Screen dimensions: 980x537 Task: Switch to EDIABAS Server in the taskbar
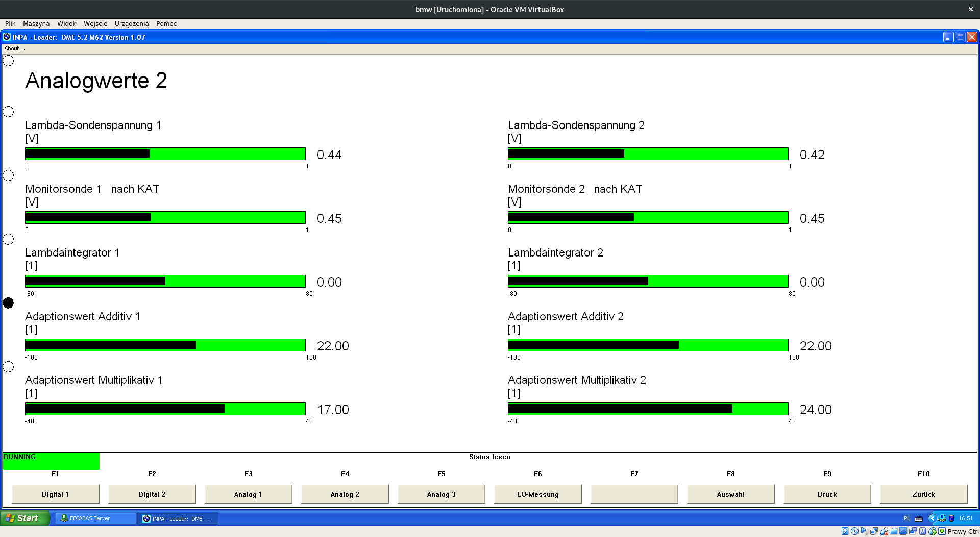94,518
